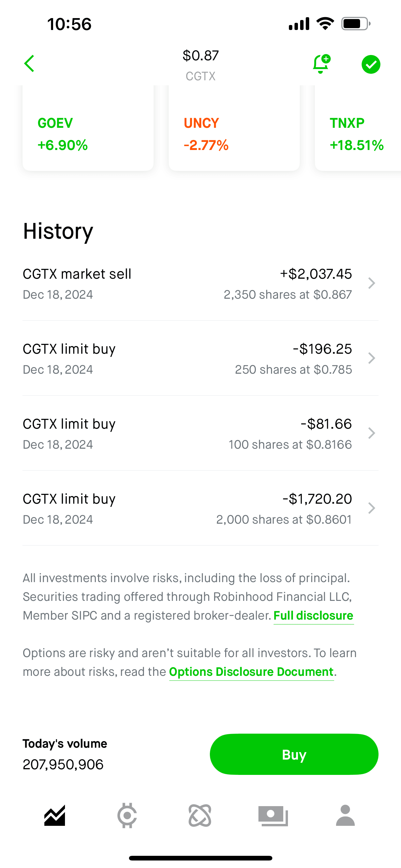Image resolution: width=401 pixels, height=868 pixels.
Task: Open the Full disclosure link
Action: click(313, 616)
